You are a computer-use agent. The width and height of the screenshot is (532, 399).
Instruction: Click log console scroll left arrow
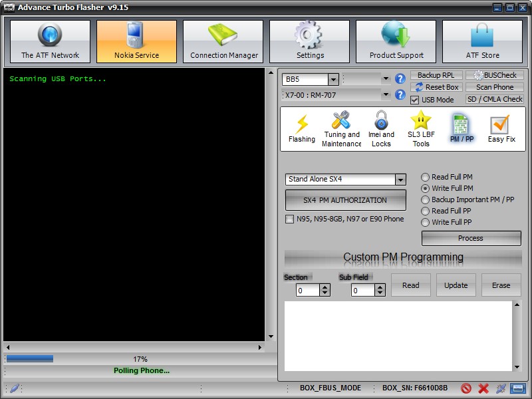pos(8,347)
